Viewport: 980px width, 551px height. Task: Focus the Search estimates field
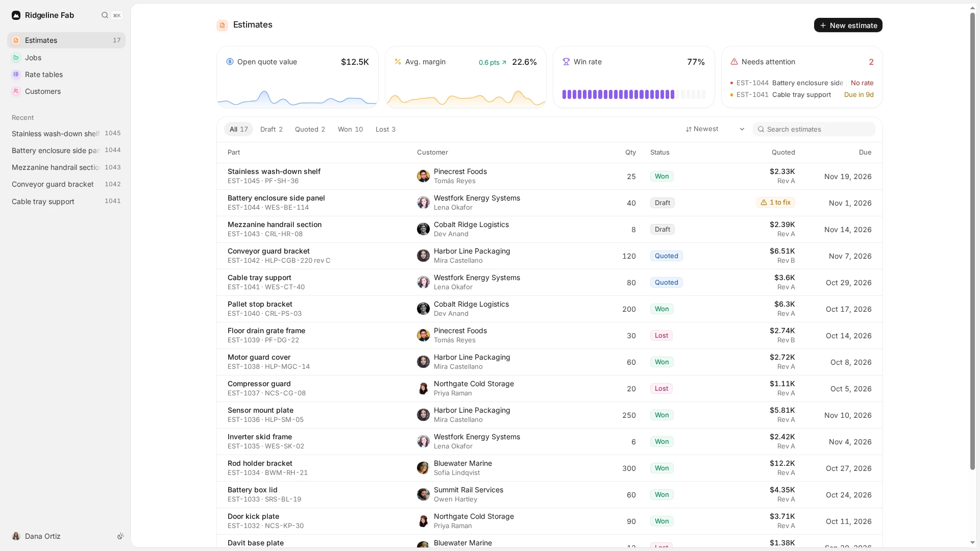(x=814, y=129)
